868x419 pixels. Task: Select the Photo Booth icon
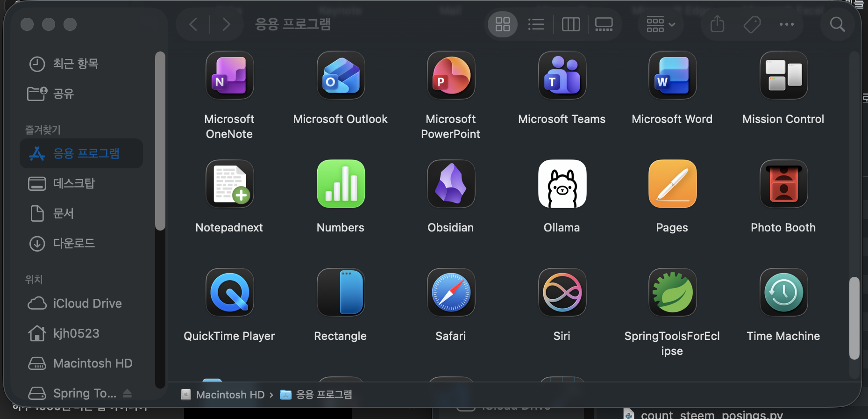tap(783, 184)
